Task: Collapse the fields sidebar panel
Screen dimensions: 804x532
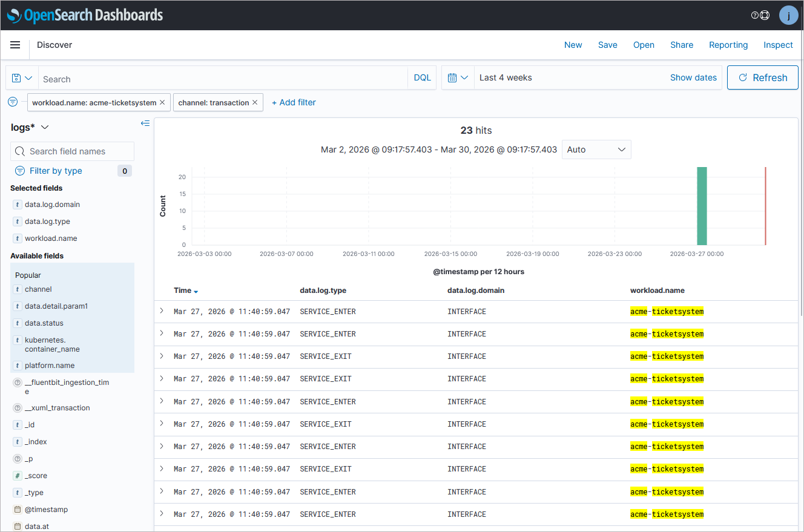Action: click(145, 123)
